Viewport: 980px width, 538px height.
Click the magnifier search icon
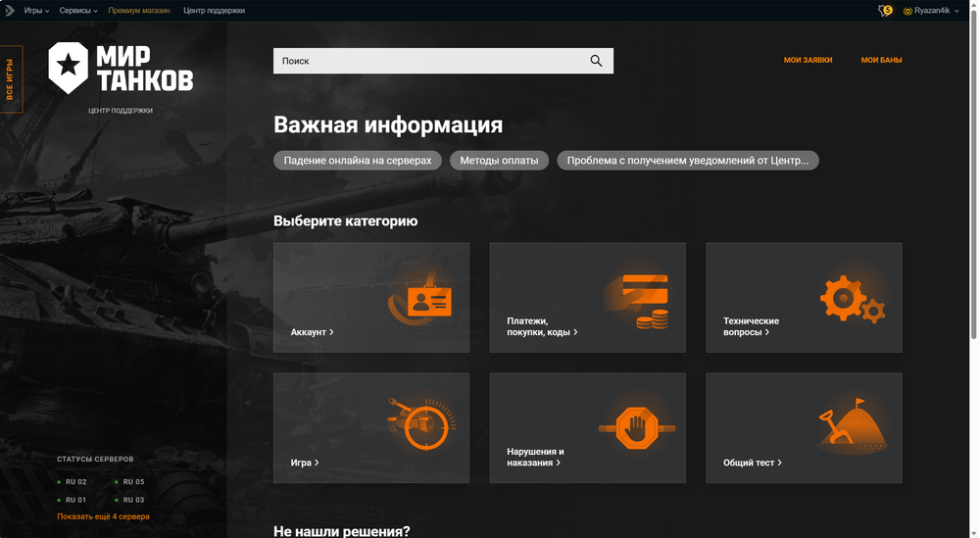[x=596, y=61]
